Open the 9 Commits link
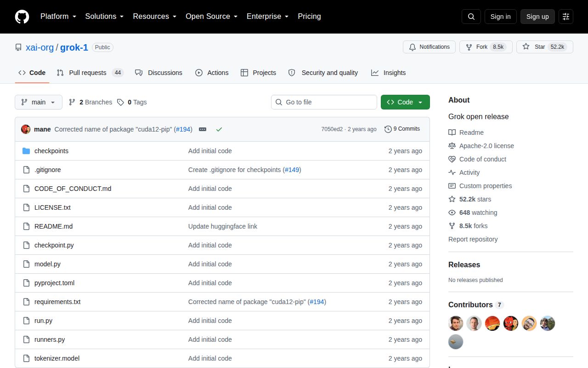This screenshot has height=368, width=588. coord(402,129)
